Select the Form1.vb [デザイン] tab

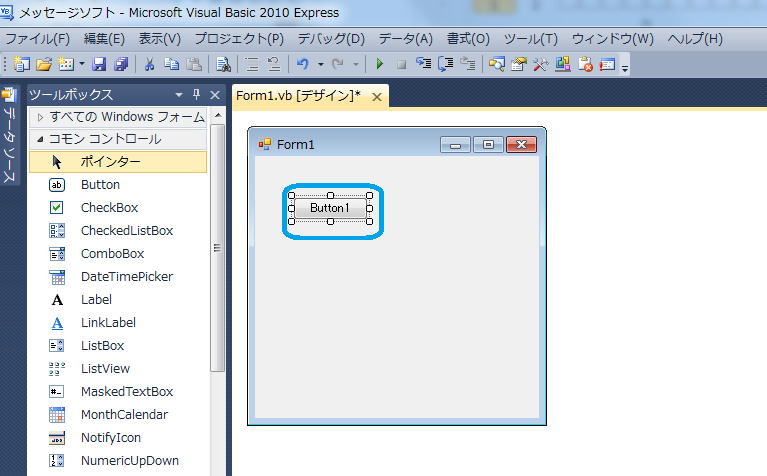click(298, 95)
